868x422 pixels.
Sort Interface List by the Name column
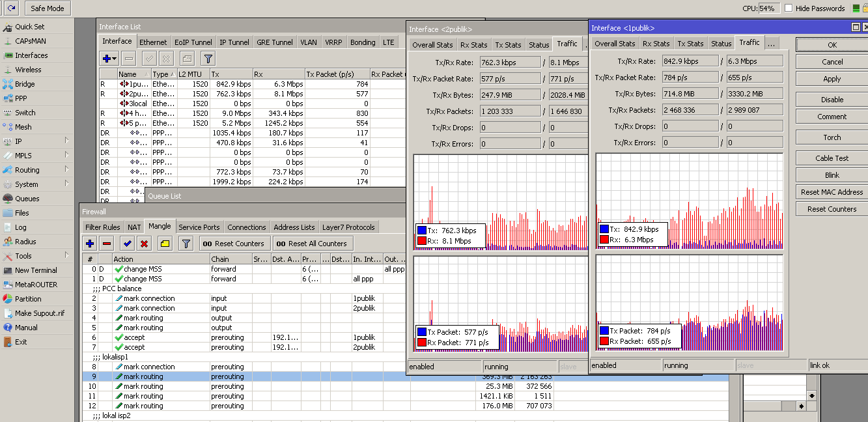[133, 74]
